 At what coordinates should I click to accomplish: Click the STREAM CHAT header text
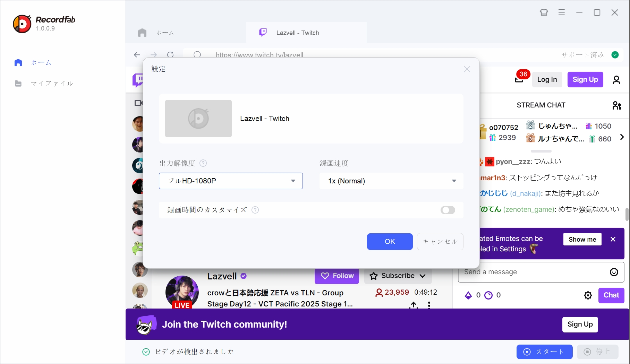click(x=541, y=105)
